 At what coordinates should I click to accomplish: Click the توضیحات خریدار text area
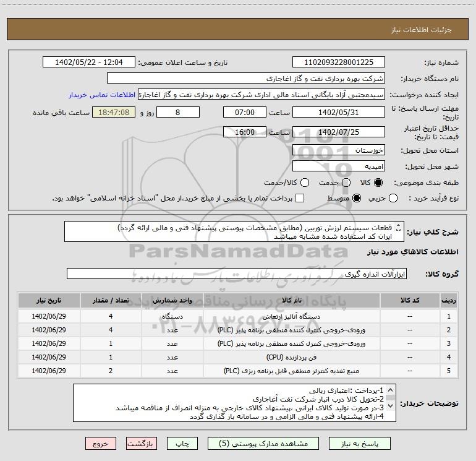(234, 403)
